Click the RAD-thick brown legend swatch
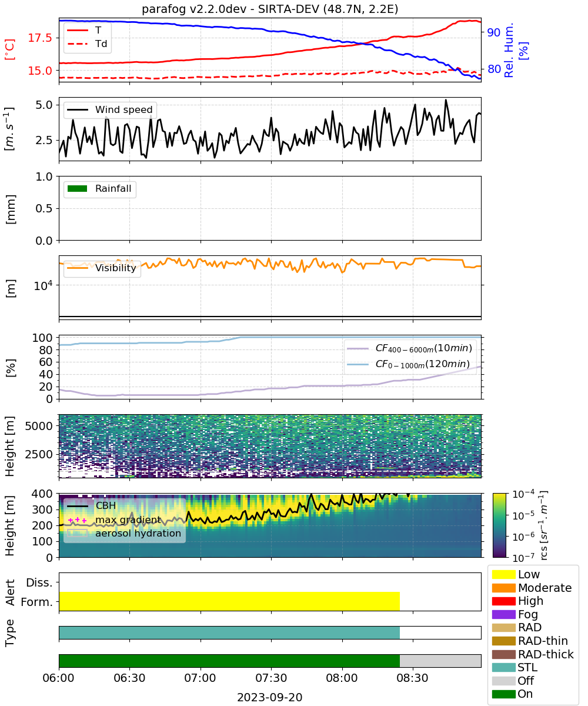The height and width of the screenshot is (706, 588). pyautogui.click(x=503, y=654)
